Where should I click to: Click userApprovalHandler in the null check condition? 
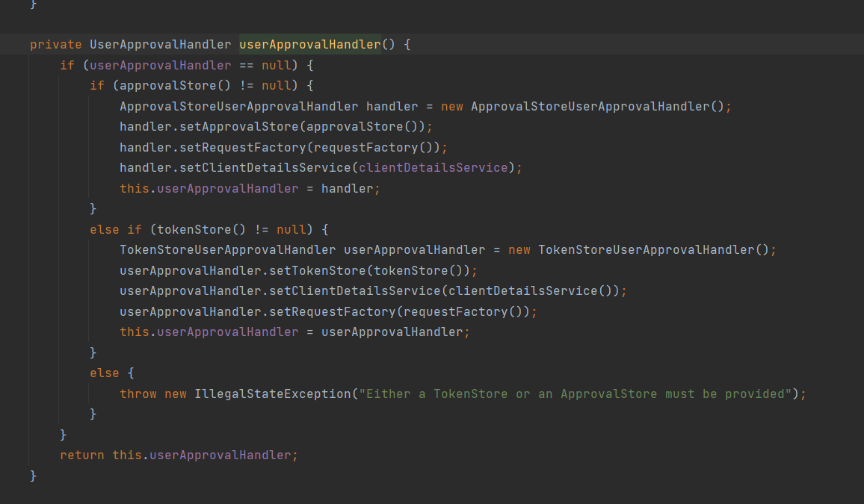point(160,65)
